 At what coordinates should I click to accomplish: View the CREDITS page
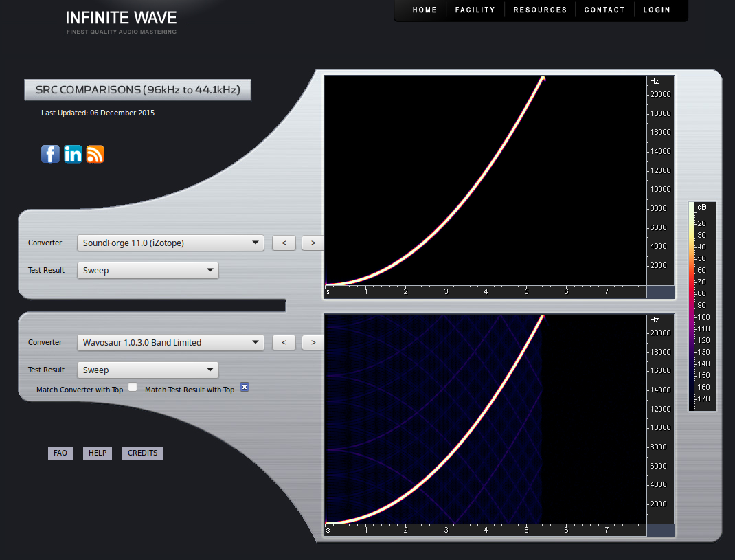(x=142, y=453)
